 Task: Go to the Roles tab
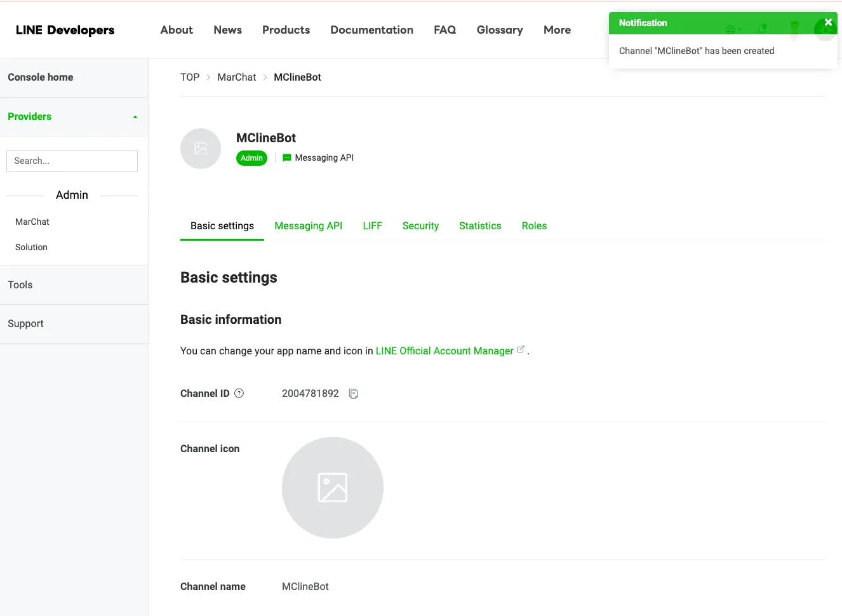click(x=534, y=226)
